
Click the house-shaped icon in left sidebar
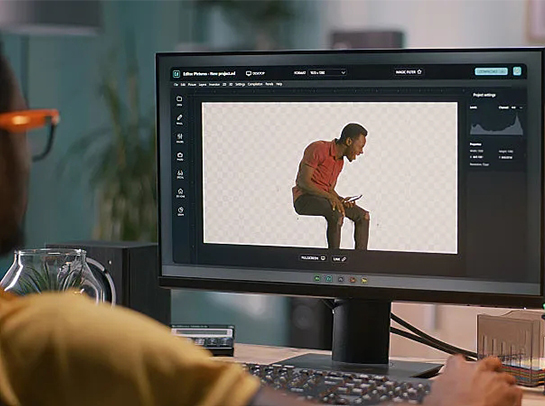pyautogui.click(x=180, y=193)
